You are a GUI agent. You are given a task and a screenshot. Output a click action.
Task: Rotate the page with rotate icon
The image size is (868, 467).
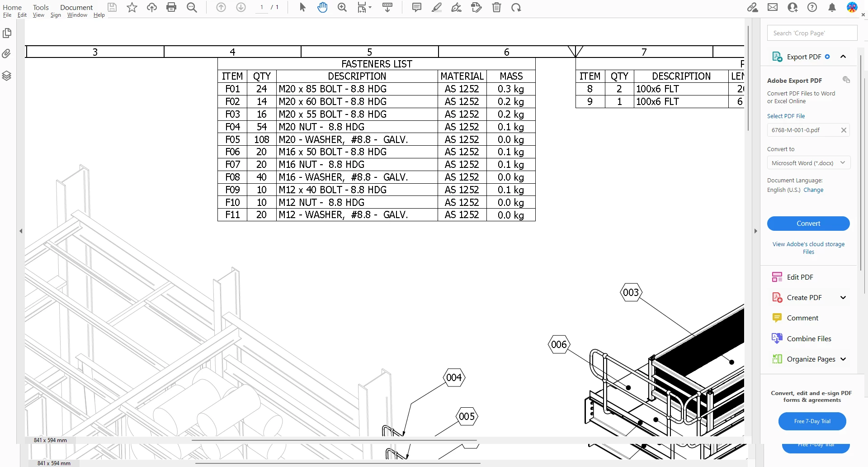point(516,7)
